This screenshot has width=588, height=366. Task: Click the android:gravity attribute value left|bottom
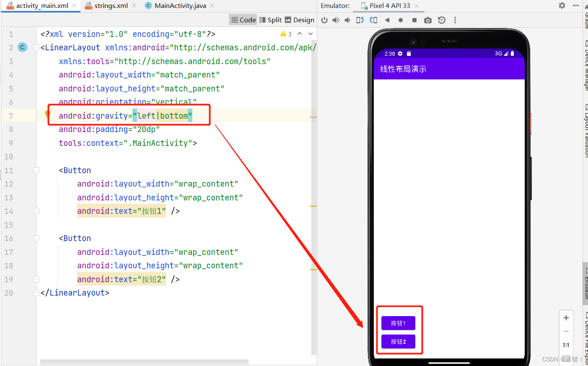[163, 116]
